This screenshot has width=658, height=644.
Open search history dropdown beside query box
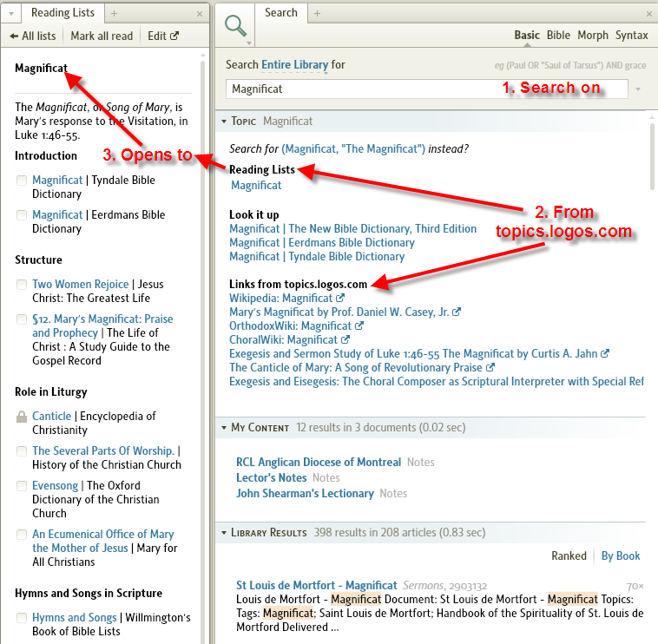(638, 89)
